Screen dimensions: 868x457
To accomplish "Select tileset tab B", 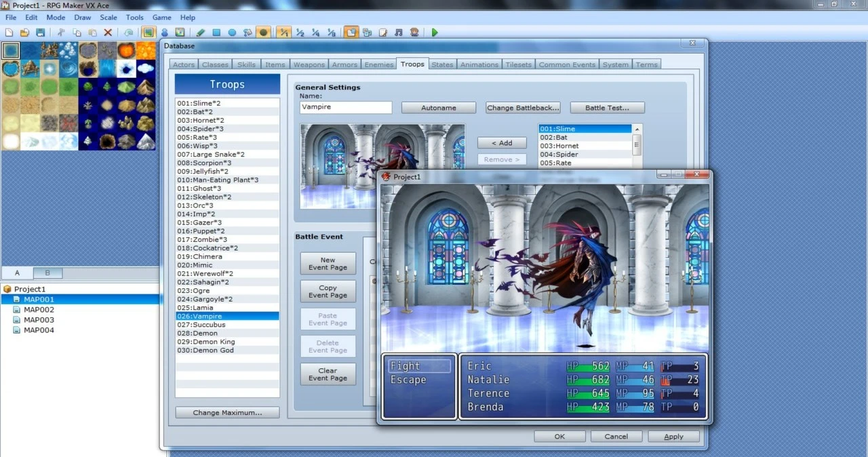I will click(x=47, y=273).
